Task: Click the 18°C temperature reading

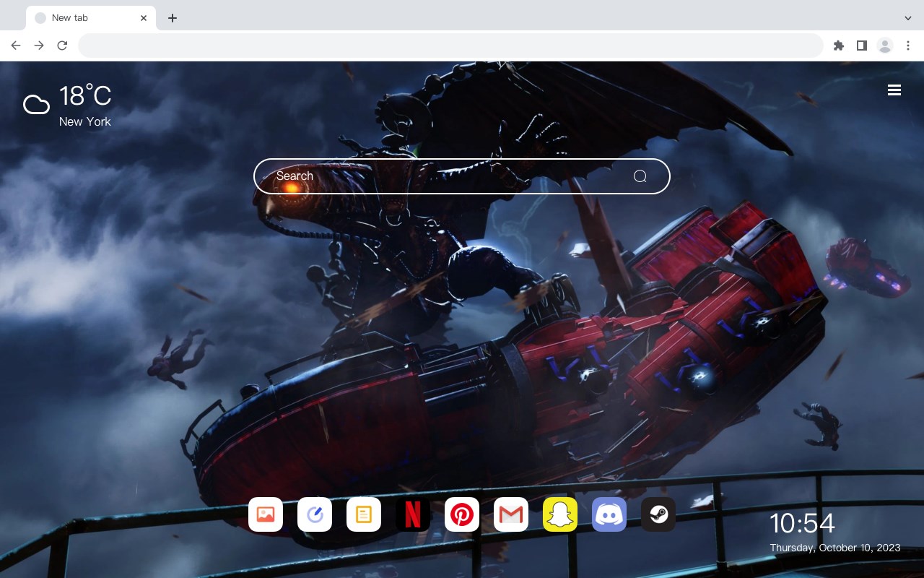Action: coord(85,96)
